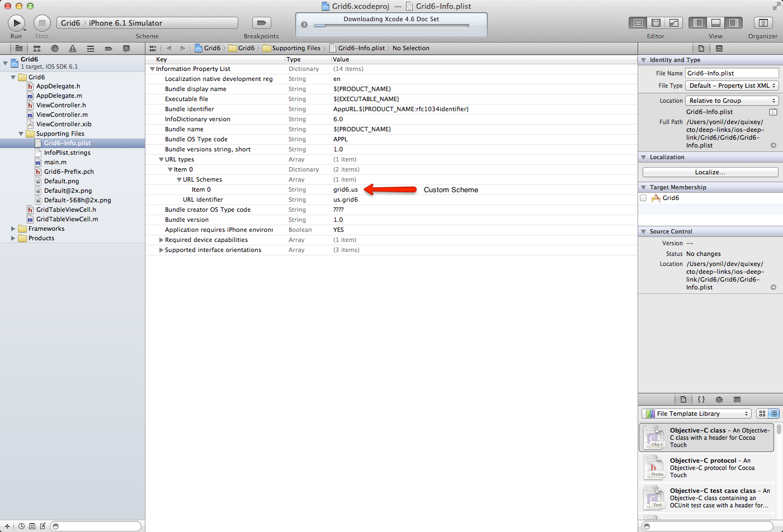
Task: Show the Code Snippet library (braces icon)
Action: pyautogui.click(x=701, y=400)
